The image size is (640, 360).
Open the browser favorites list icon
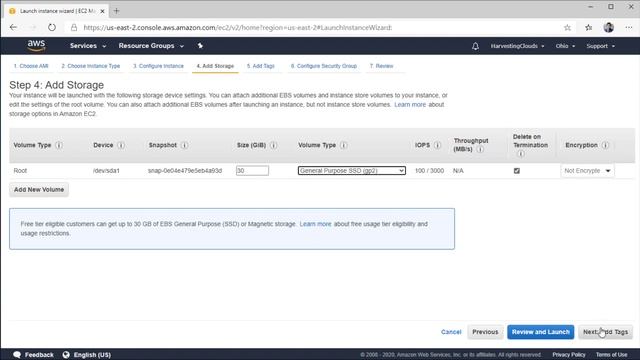(x=588, y=27)
